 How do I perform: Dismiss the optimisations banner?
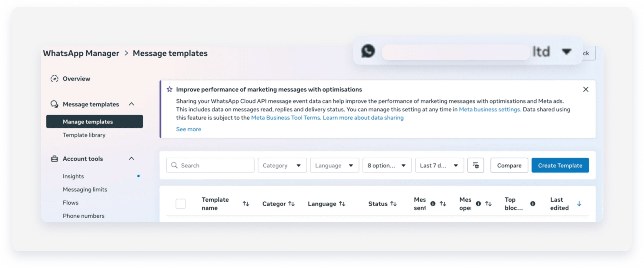click(586, 89)
